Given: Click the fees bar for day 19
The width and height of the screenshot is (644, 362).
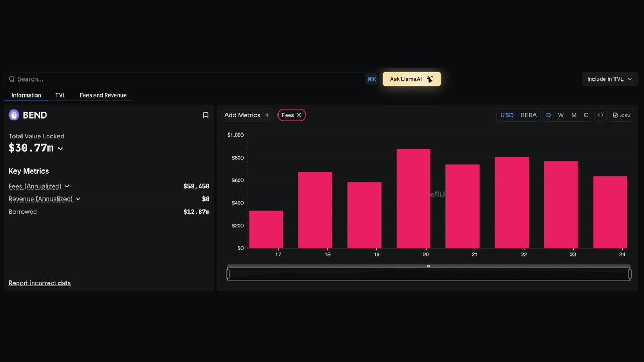Looking at the screenshot, I should coord(364,216).
